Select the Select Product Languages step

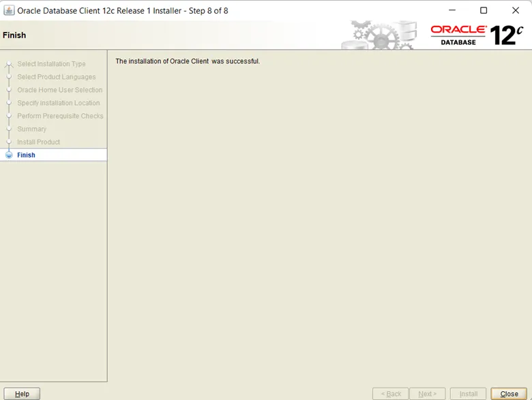57,77
